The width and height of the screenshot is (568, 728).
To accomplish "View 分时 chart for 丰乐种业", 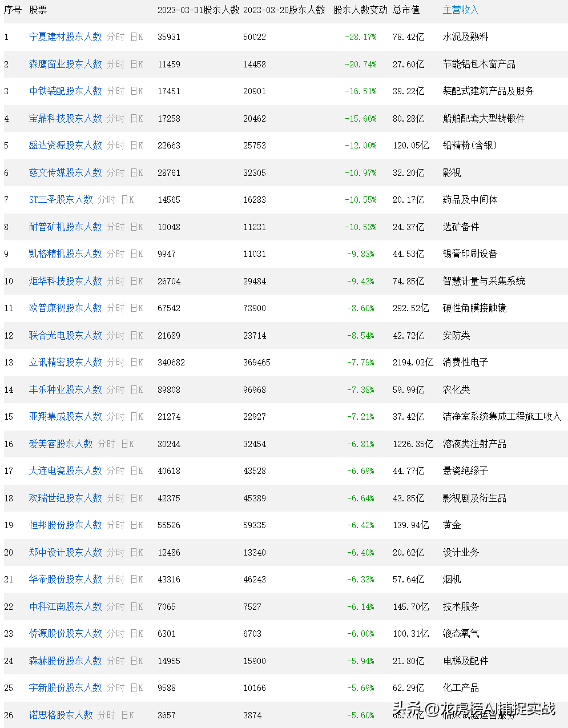I will click(116, 389).
